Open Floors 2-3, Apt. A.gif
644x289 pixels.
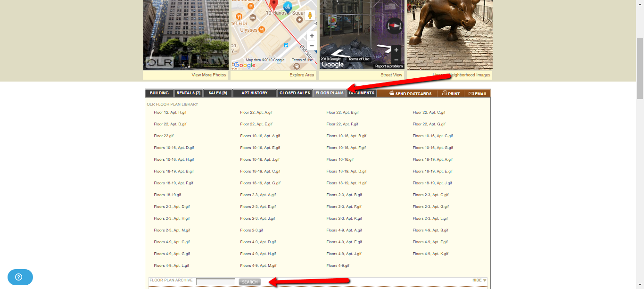pos(258,195)
